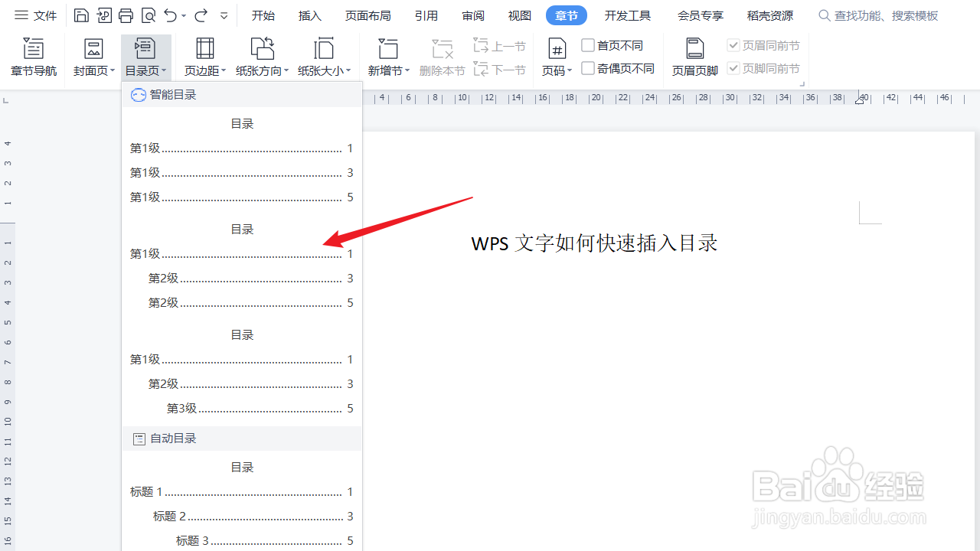
Task: Switch to the 页面布局 tab
Action: [x=367, y=15]
